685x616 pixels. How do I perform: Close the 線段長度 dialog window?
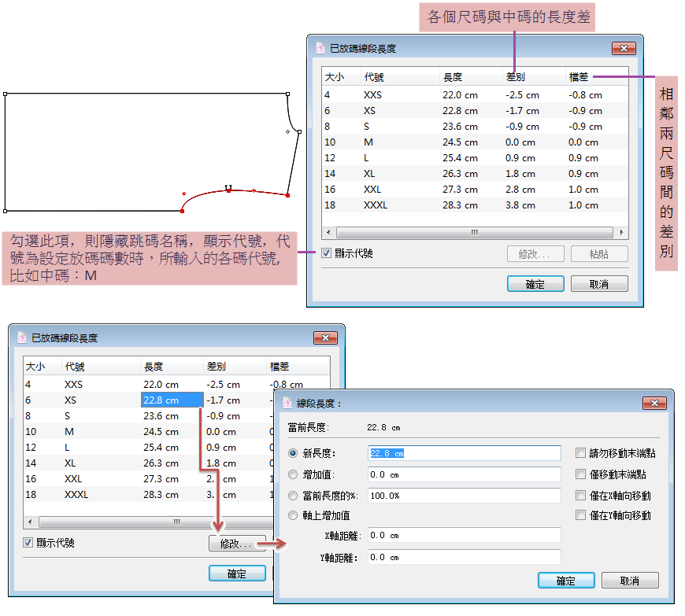[x=654, y=403]
